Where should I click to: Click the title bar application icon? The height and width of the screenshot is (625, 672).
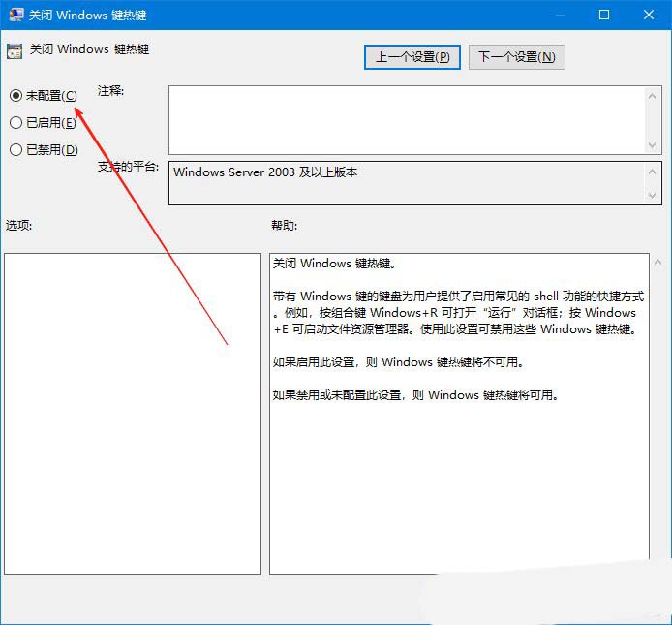(15, 15)
